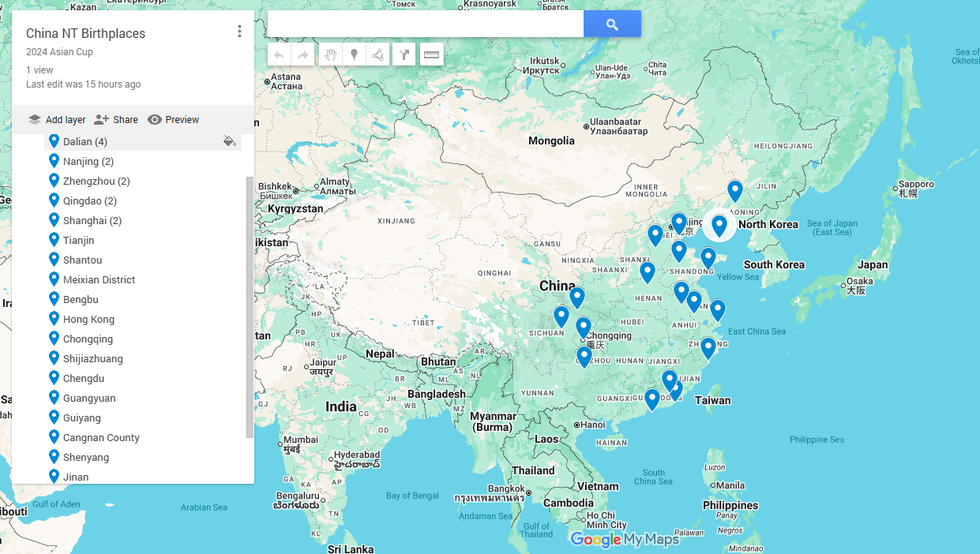Click the pin icon beside Dalian (4)
The image size is (980, 554).
click(x=54, y=141)
